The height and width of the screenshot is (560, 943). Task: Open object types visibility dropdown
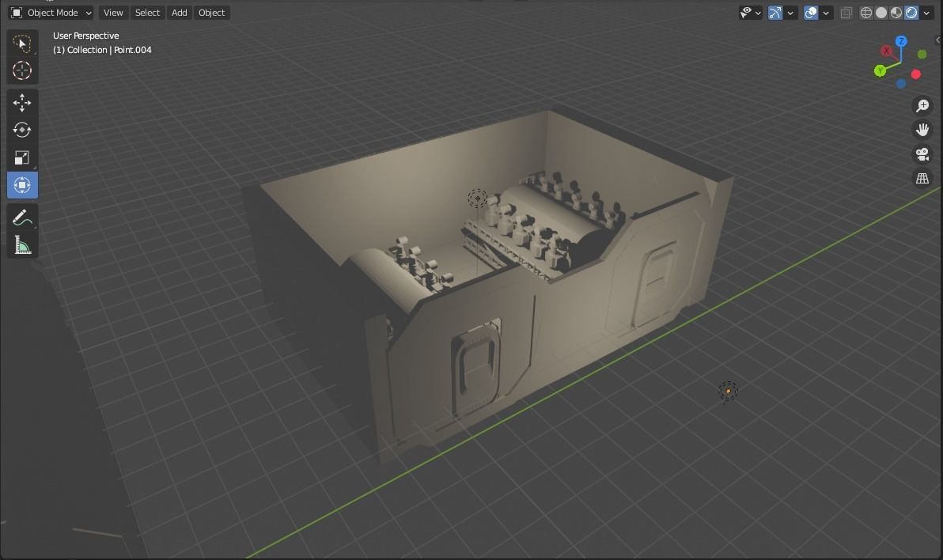pos(751,13)
